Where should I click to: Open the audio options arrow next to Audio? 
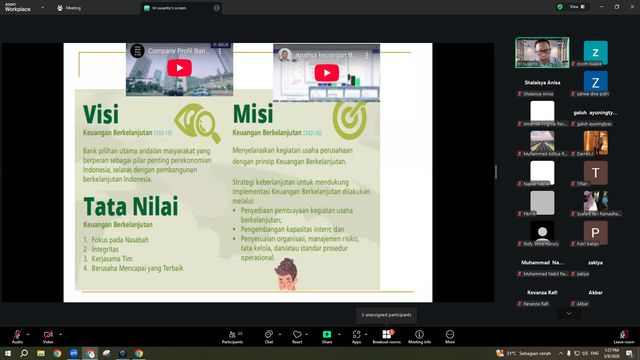coord(28,334)
